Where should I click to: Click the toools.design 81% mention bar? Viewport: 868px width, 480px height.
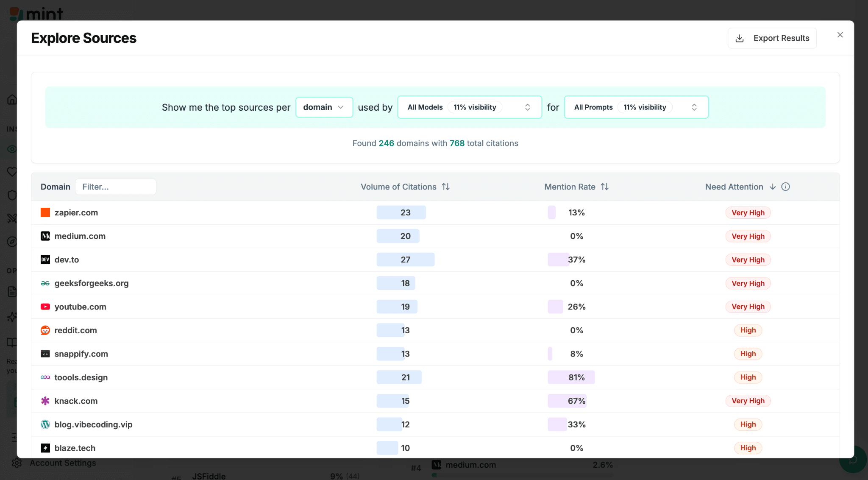click(x=571, y=377)
